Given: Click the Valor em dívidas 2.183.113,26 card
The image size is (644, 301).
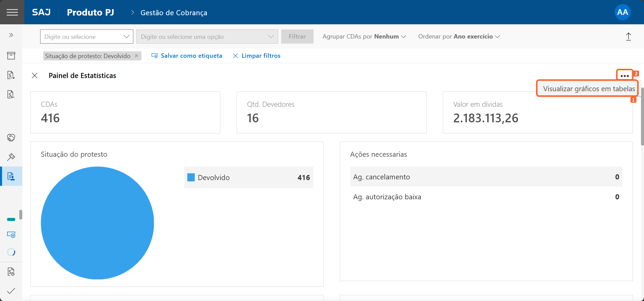Looking at the screenshot, I should coord(538,112).
